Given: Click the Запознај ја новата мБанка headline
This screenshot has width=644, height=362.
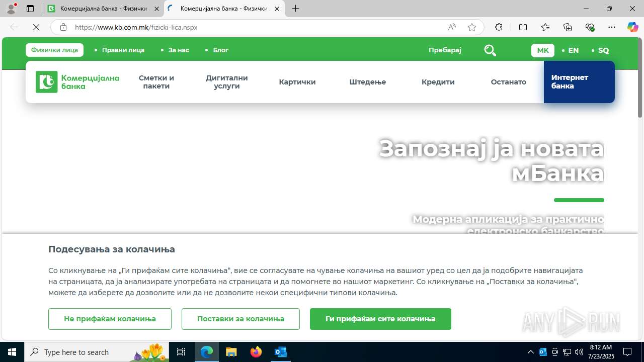Looking at the screenshot, I should coord(491,160).
